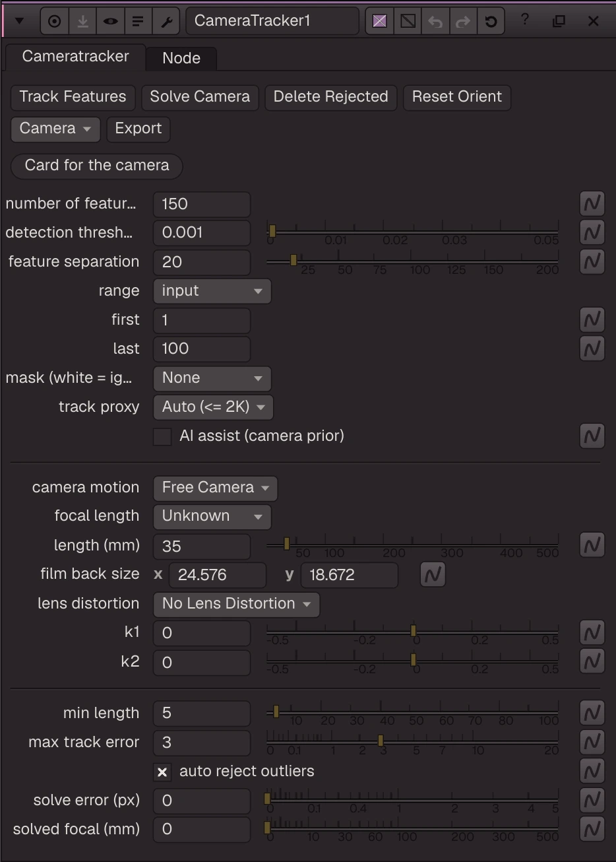Viewport: 616px width, 862px height.
Task: Click the CameraTracker1 node name field
Action: (272, 21)
